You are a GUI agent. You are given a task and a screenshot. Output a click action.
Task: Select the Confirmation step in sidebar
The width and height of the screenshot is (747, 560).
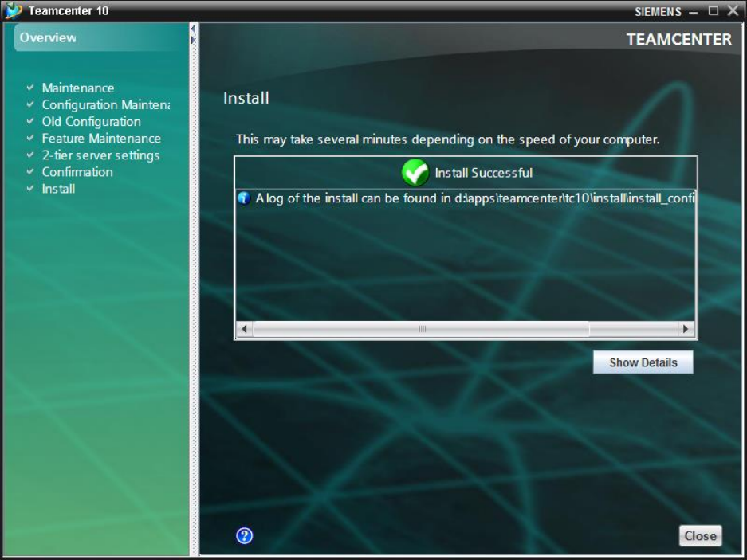[x=77, y=171]
